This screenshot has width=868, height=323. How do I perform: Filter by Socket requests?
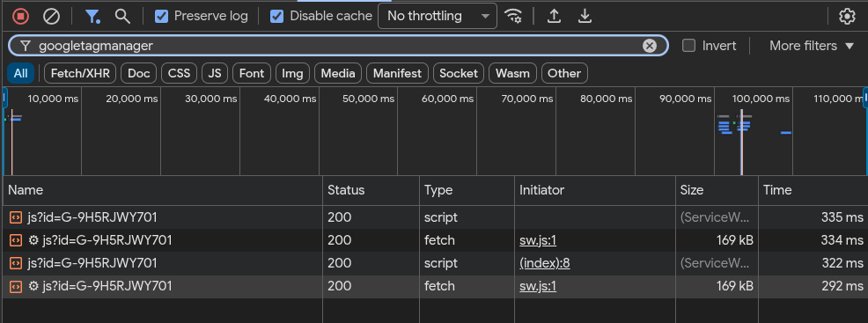(459, 73)
